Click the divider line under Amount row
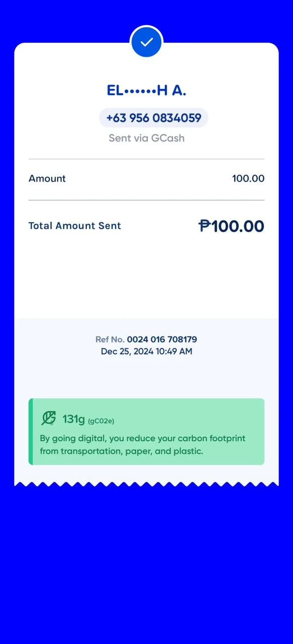The height and width of the screenshot is (644, 293). [146, 200]
